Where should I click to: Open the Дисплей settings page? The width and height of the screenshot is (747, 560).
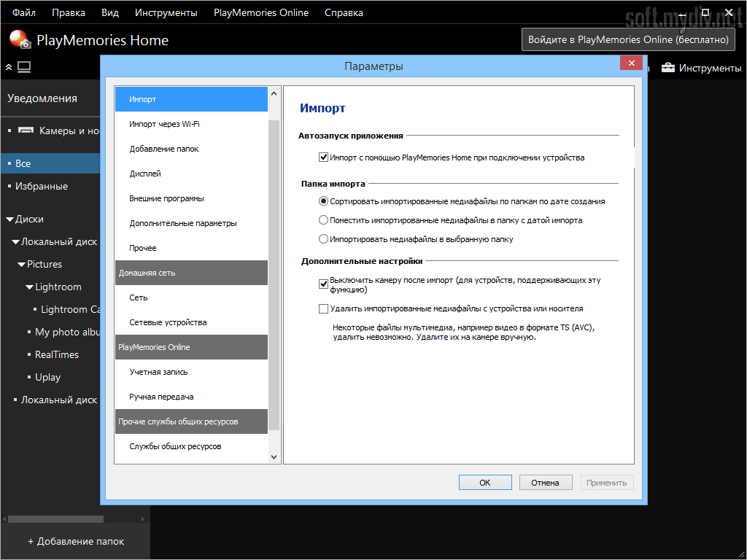[191, 174]
